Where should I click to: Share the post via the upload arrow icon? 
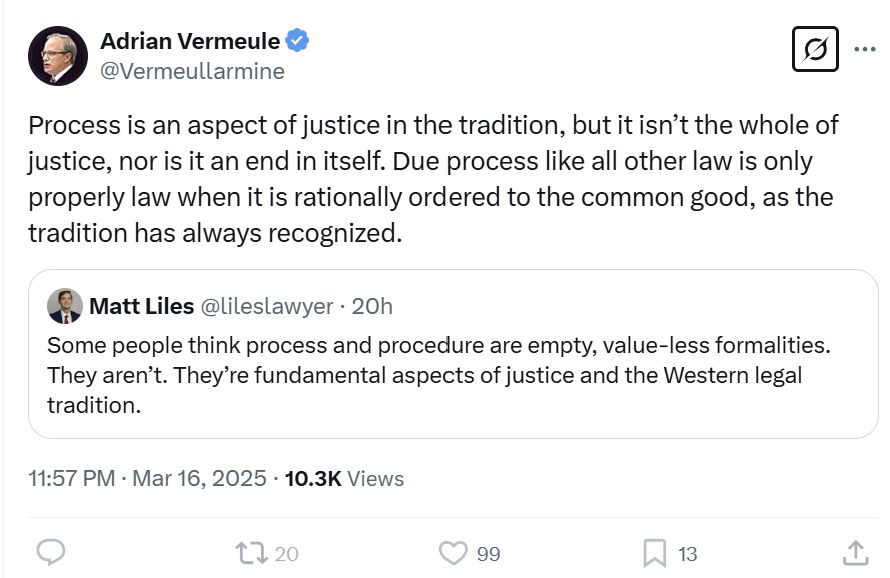tap(855, 552)
